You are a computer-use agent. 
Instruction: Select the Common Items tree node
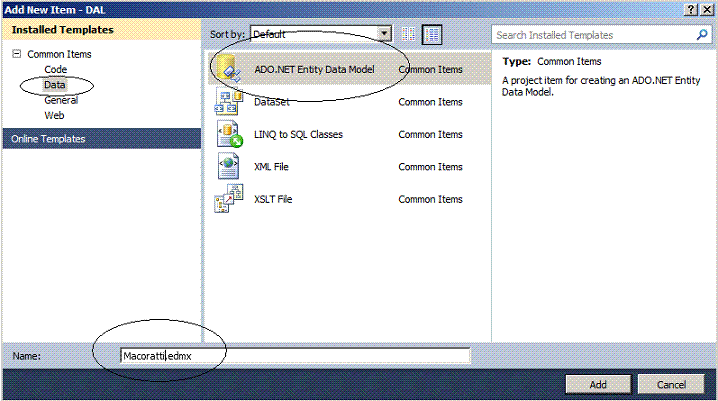pyautogui.click(x=59, y=54)
